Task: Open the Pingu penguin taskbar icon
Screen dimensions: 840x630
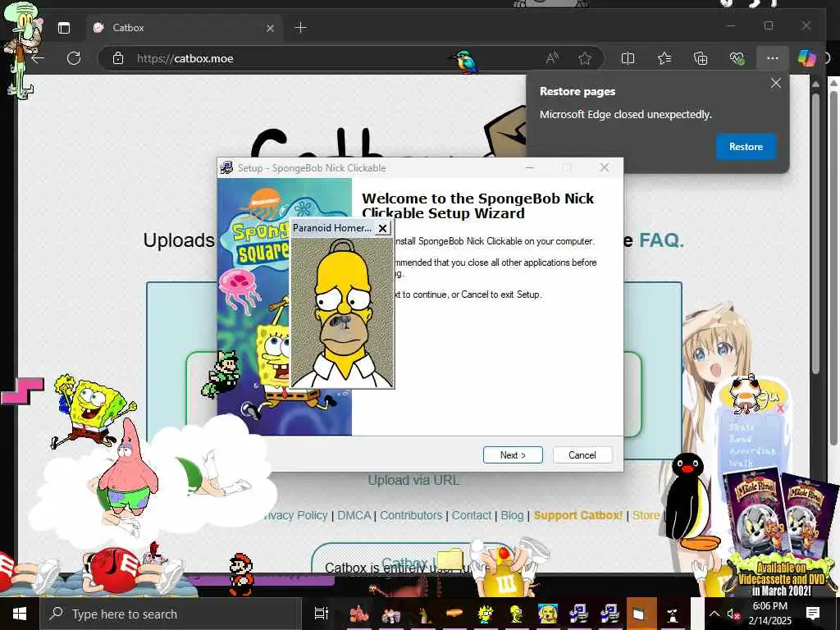Action: click(673, 614)
